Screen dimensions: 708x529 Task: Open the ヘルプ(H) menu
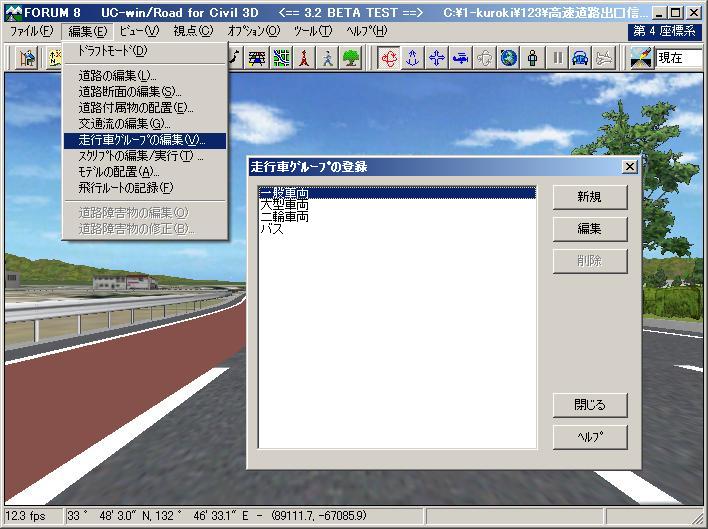point(367,31)
